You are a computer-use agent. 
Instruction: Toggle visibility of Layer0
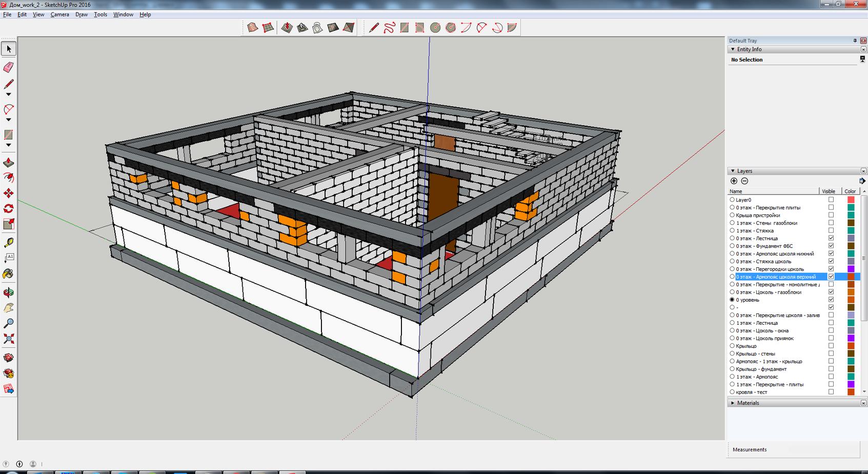point(831,200)
